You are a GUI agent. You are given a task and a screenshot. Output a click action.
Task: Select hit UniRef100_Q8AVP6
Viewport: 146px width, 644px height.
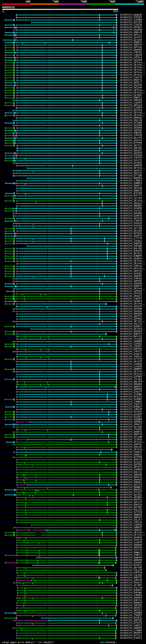(131, 50)
